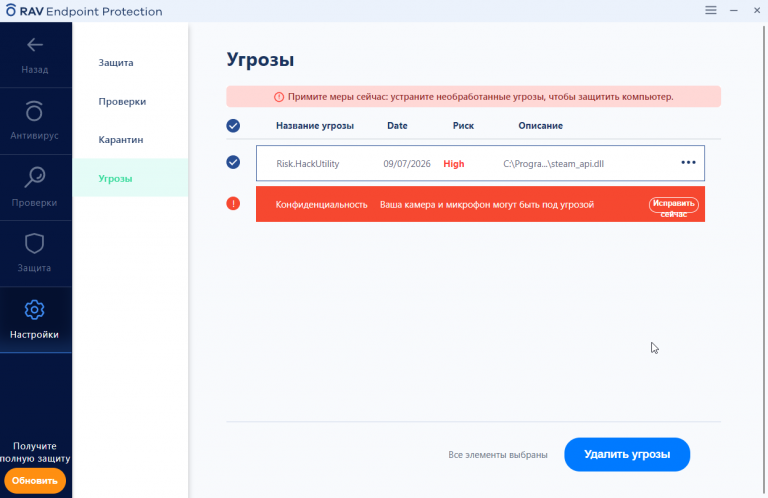The image size is (768, 498).
Task: Click the High risk value
Action: pyautogui.click(x=454, y=164)
